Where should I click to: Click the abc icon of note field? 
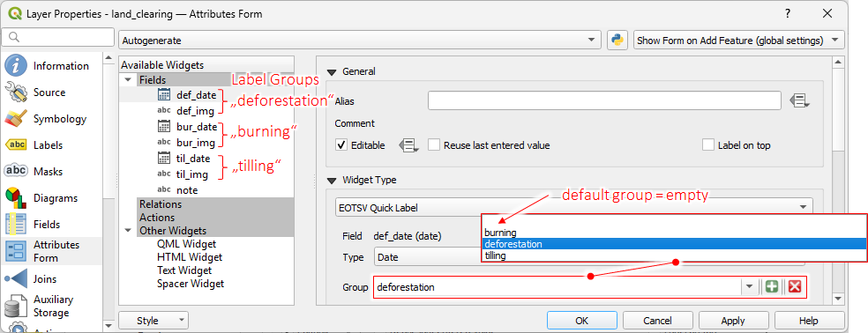click(164, 189)
